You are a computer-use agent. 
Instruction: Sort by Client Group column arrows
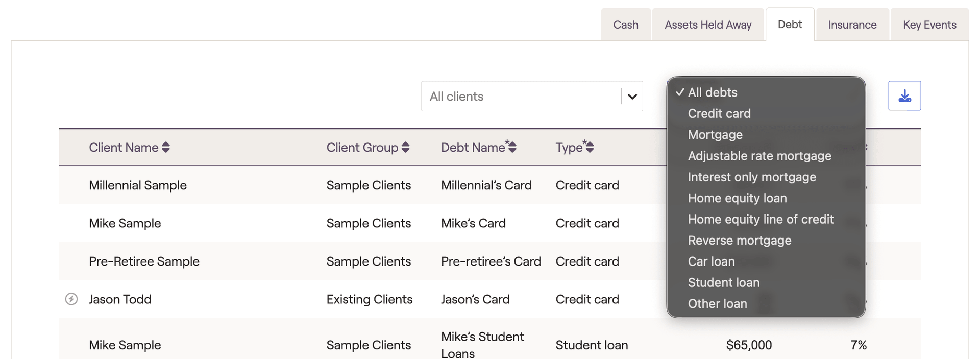coord(406,148)
